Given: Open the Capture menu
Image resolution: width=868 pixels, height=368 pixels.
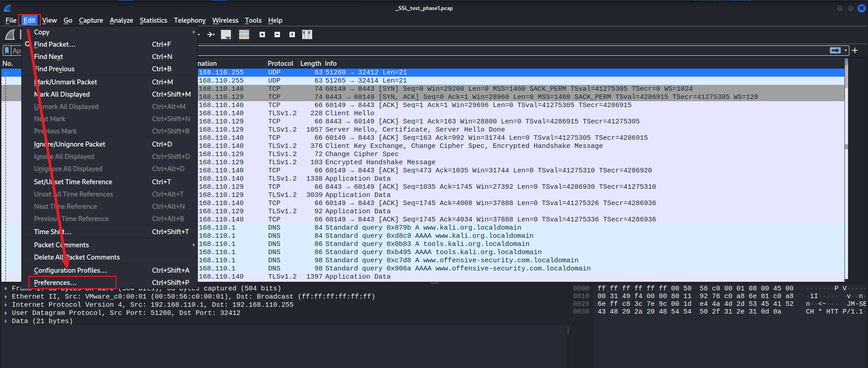Looking at the screenshot, I should coord(91,20).
